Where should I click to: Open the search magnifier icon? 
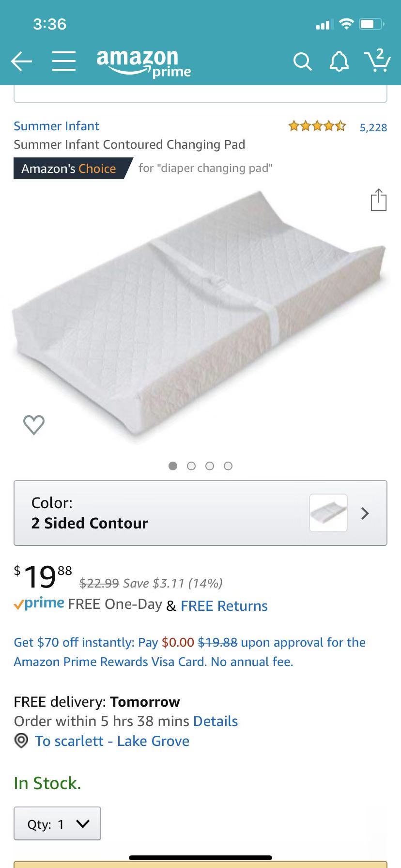coord(302,62)
